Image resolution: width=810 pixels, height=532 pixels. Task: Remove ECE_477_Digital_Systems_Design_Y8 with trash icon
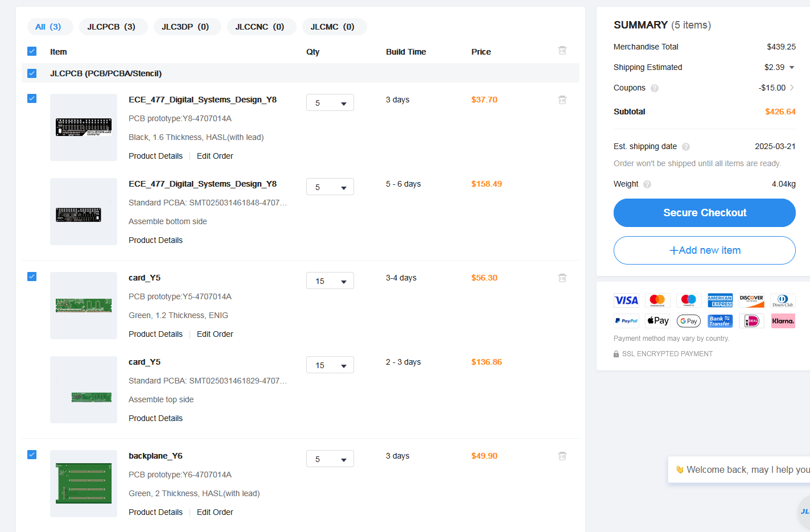562,100
